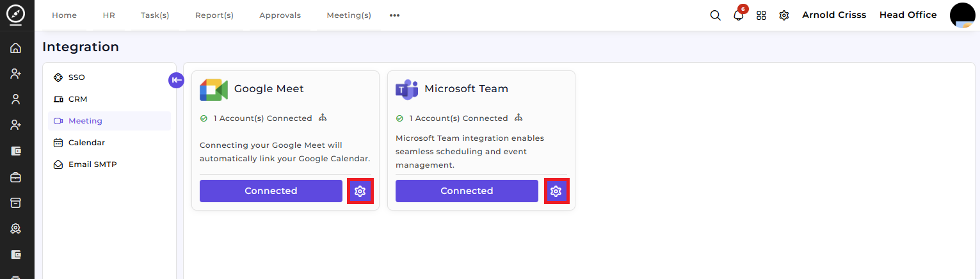Viewport: 980px width, 279px height.
Task: Click Connected button on Google Meet card
Action: pyautogui.click(x=271, y=191)
